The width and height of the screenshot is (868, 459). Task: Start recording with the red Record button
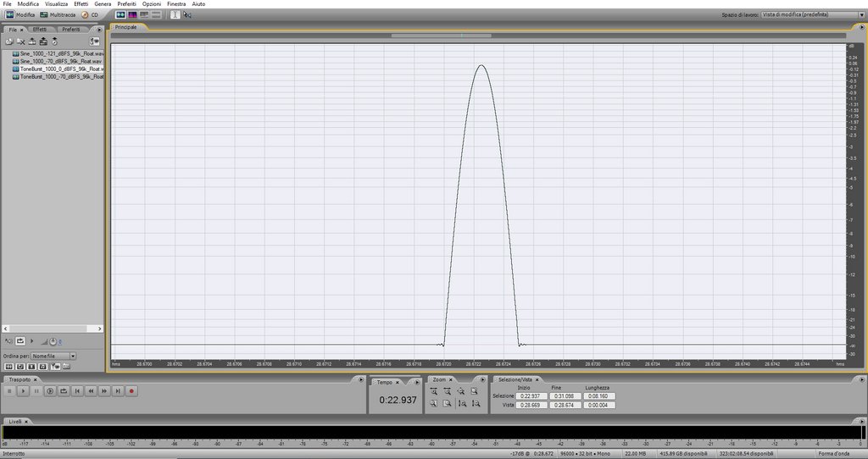point(131,391)
